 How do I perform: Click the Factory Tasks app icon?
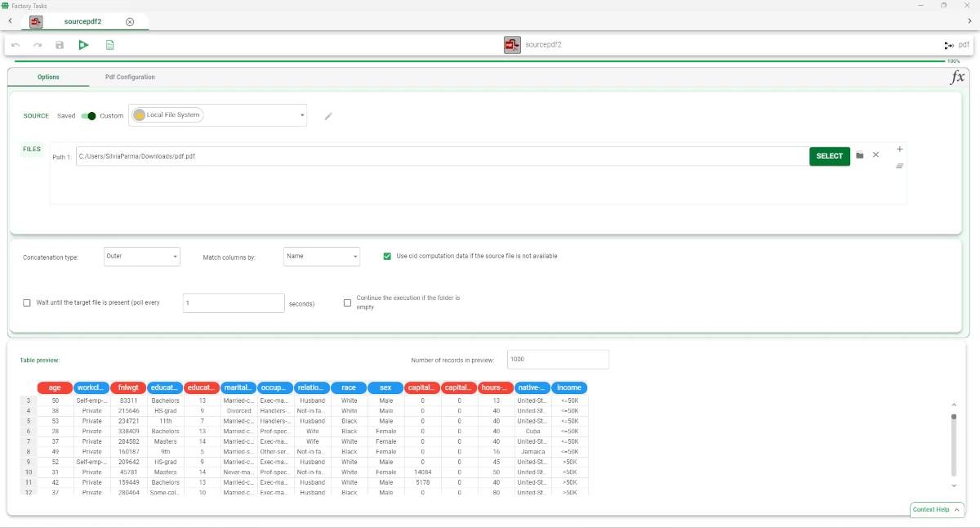point(6,5)
